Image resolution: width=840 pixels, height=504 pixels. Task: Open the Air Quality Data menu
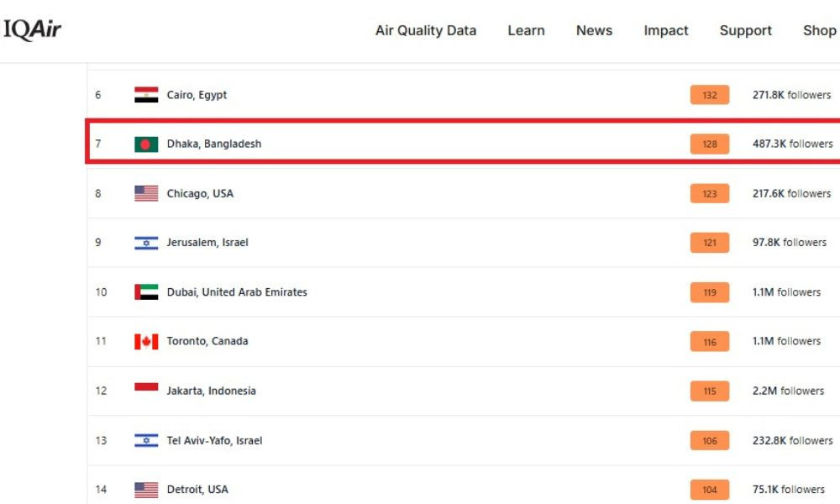click(x=425, y=30)
